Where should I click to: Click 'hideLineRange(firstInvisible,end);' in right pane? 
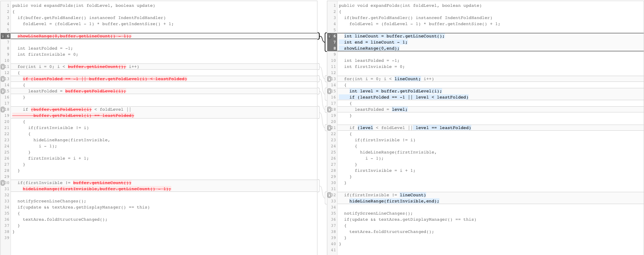pyautogui.click(x=394, y=201)
